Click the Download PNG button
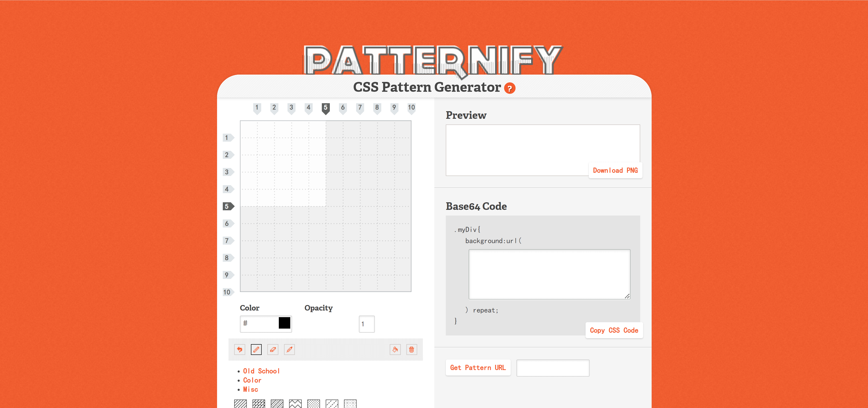Screen dimensions: 868x408 (x=615, y=170)
